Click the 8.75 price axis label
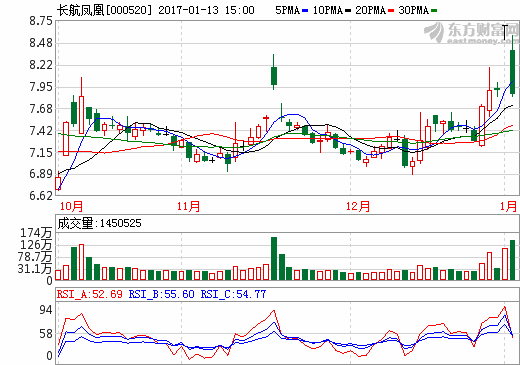Screen dimensions: 520x365 click(41, 21)
